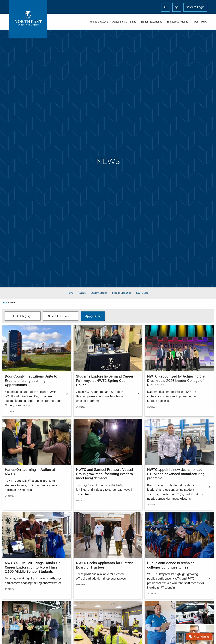Open the Welcome sign campus photo

(37, 348)
